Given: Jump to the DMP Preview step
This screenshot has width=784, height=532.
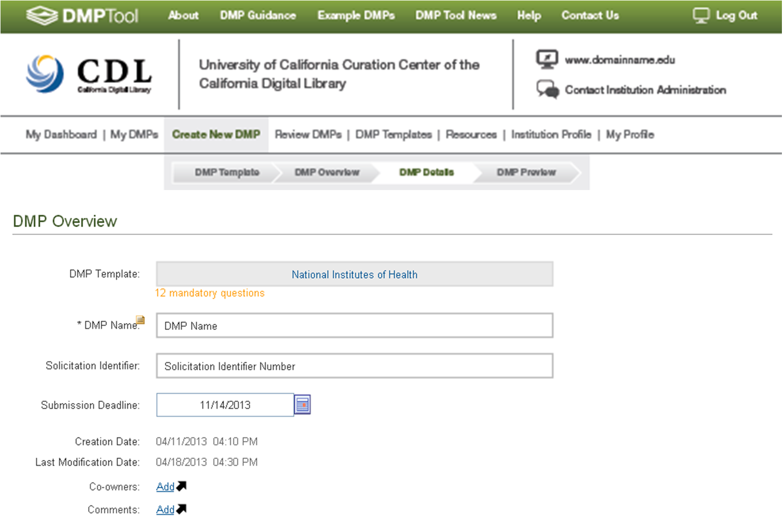Looking at the screenshot, I should [526, 172].
